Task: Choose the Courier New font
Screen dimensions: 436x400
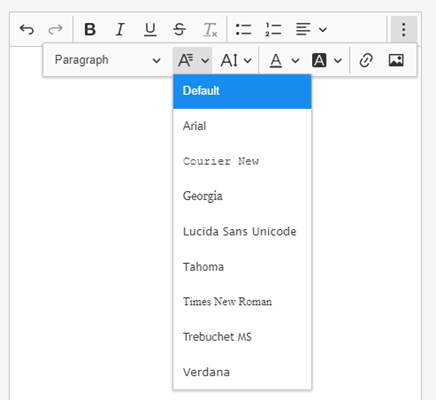Action: pos(242,161)
